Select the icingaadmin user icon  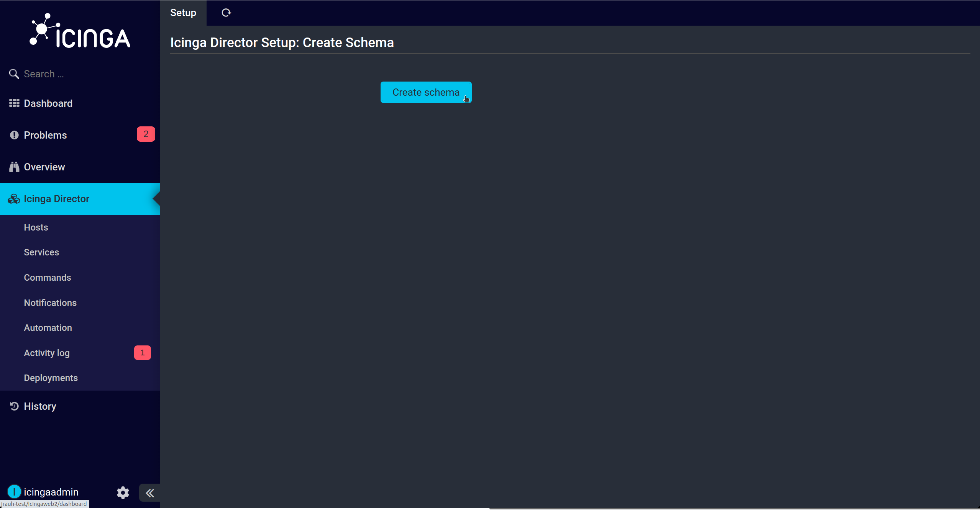click(x=14, y=492)
